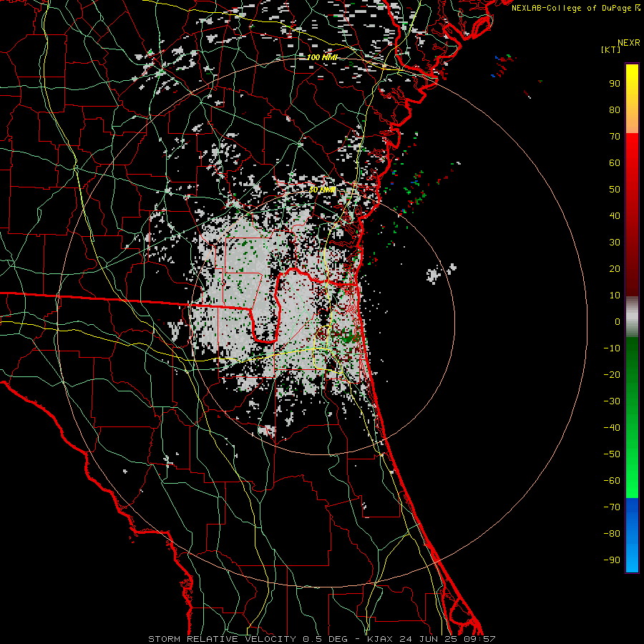
Task: Click the NEXLAB-College of DuPage header text
Action: [x=576, y=8]
